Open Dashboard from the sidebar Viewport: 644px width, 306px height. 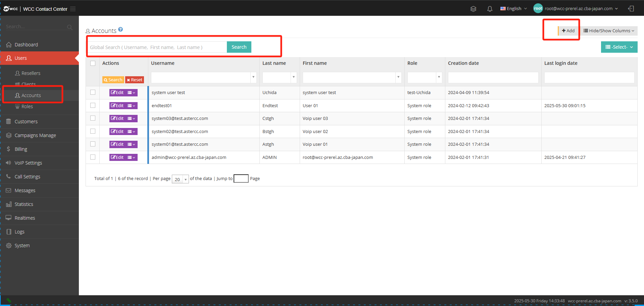pos(39,45)
